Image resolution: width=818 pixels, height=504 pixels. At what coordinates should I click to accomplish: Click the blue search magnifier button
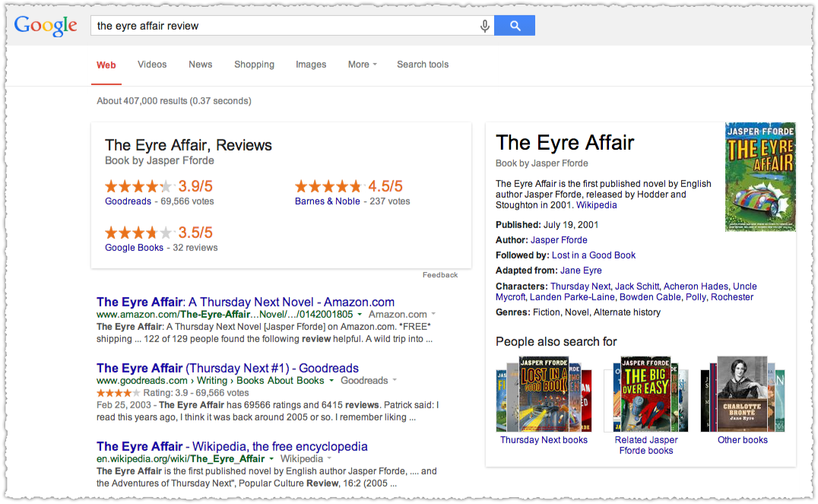[x=515, y=26]
